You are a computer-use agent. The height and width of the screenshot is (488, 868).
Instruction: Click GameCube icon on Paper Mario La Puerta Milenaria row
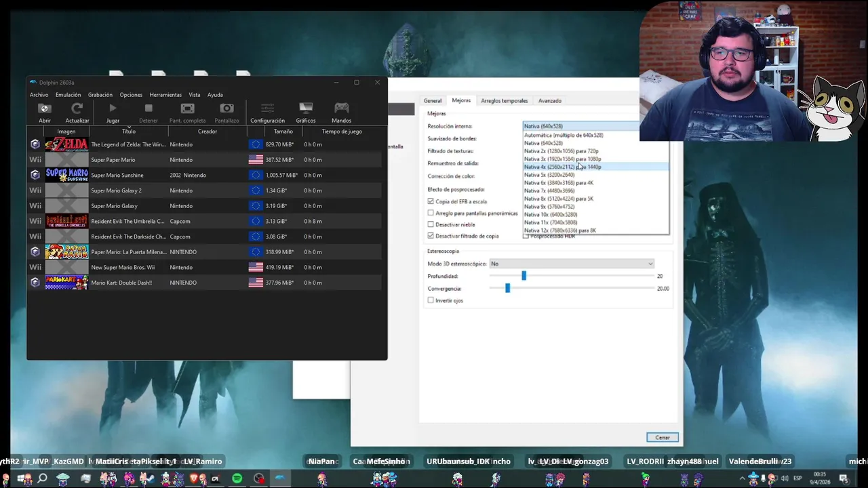[x=35, y=251]
